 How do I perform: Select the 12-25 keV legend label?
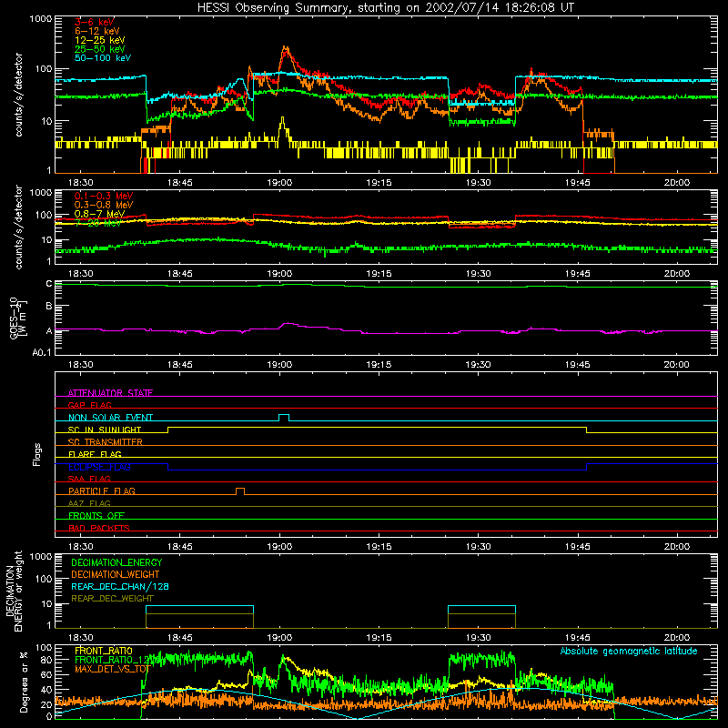100,40
